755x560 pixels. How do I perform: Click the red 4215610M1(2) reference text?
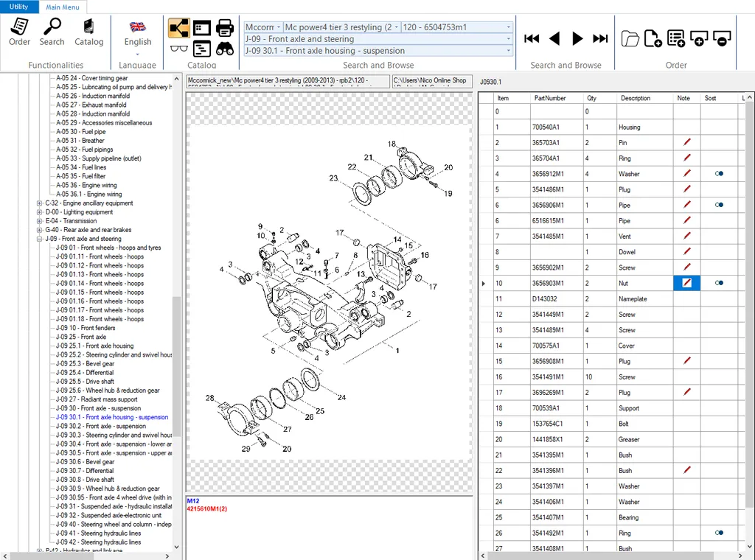[207, 509]
